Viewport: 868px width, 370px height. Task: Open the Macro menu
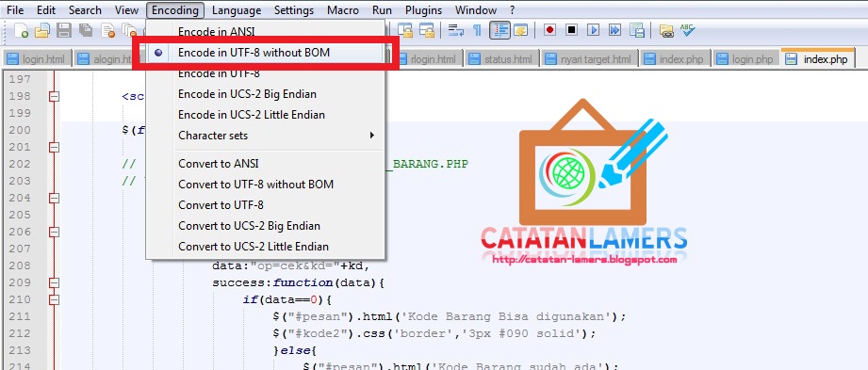343,10
